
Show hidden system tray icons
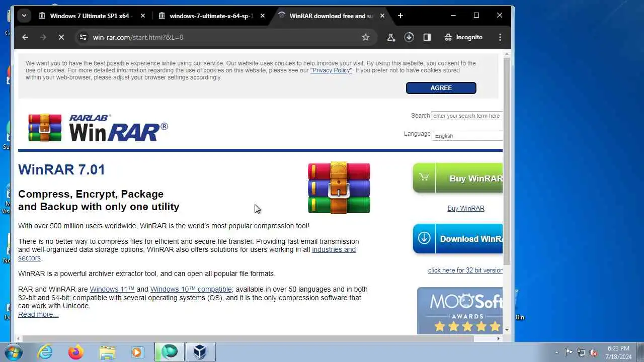pyautogui.click(x=556, y=352)
